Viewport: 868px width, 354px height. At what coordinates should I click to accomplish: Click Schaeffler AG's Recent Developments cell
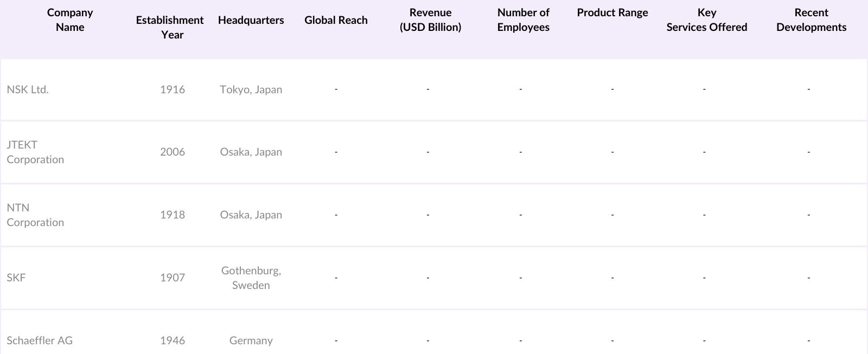(808, 340)
